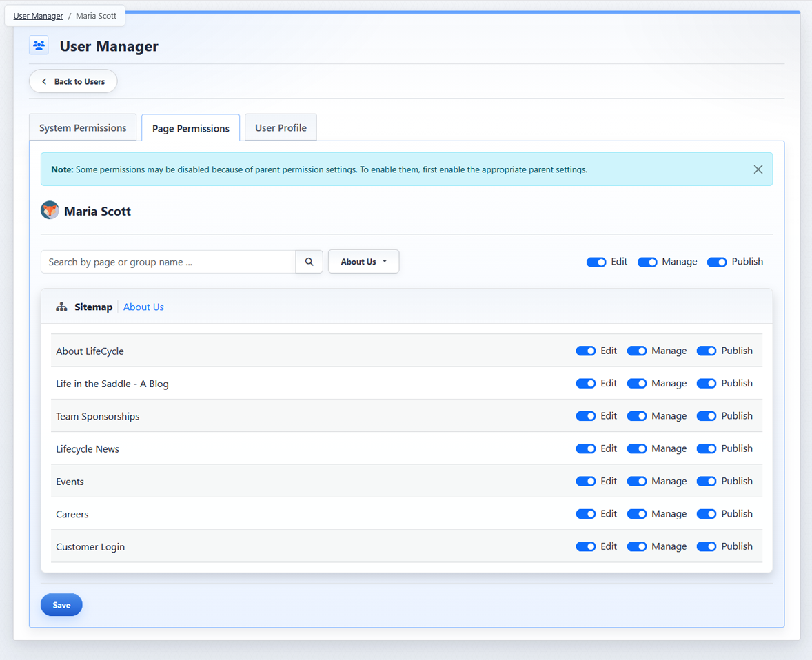Click the Lifecycle News page name
This screenshot has height=660, width=812.
pyautogui.click(x=88, y=448)
